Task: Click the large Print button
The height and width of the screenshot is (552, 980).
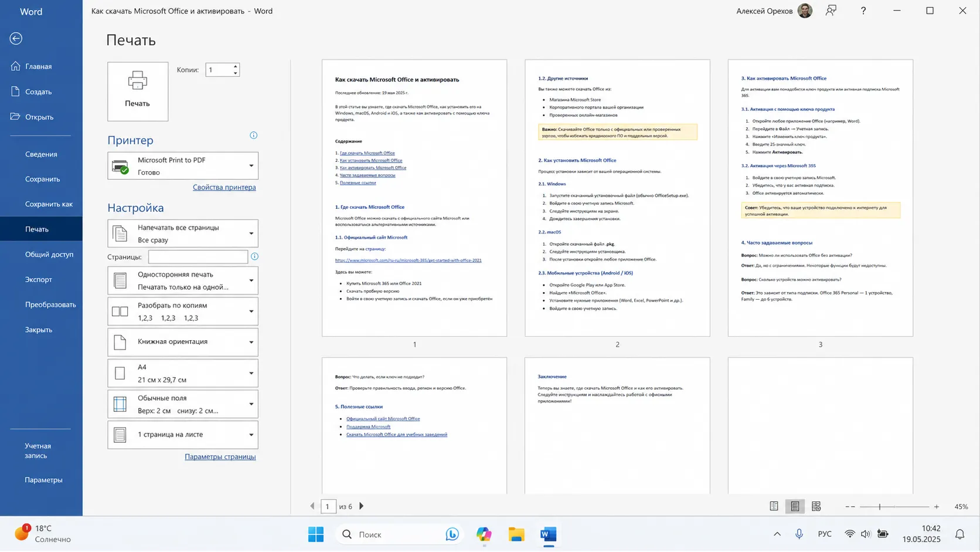Action: (138, 92)
